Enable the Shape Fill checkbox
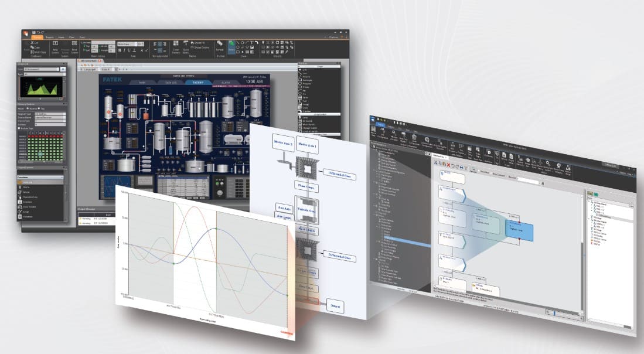This screenshot has width=644, height=354. tap(191, 43)
